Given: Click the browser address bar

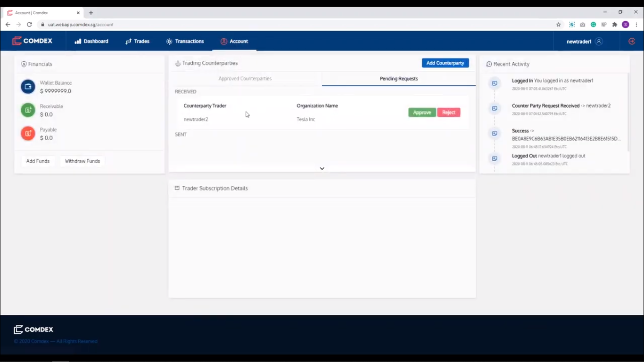Looking at the screenshot, I should click(x=297, y=25).
